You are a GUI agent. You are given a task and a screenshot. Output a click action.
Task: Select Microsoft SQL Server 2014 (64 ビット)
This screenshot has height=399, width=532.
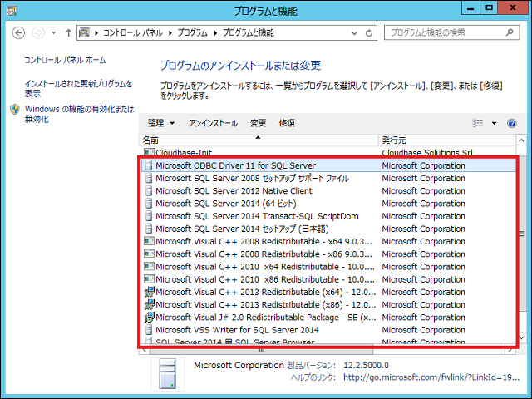click(x=328, y=204)
